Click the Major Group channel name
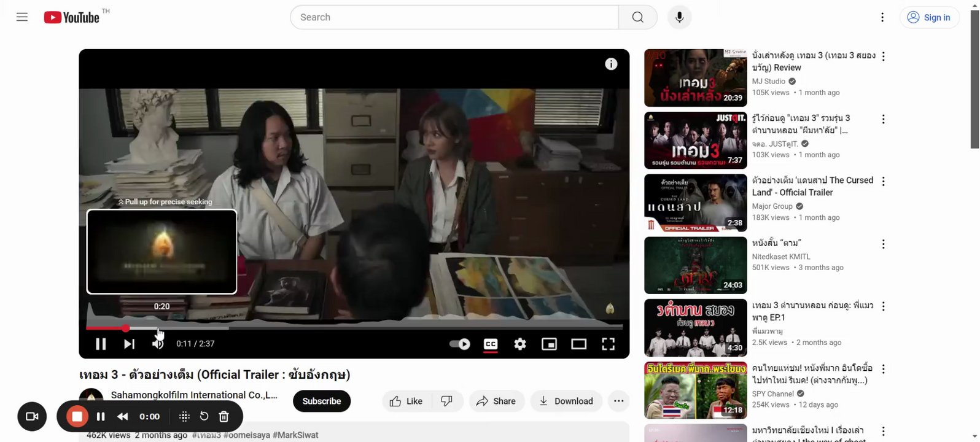Screen dimensions: 980x442 click(772, 206)
